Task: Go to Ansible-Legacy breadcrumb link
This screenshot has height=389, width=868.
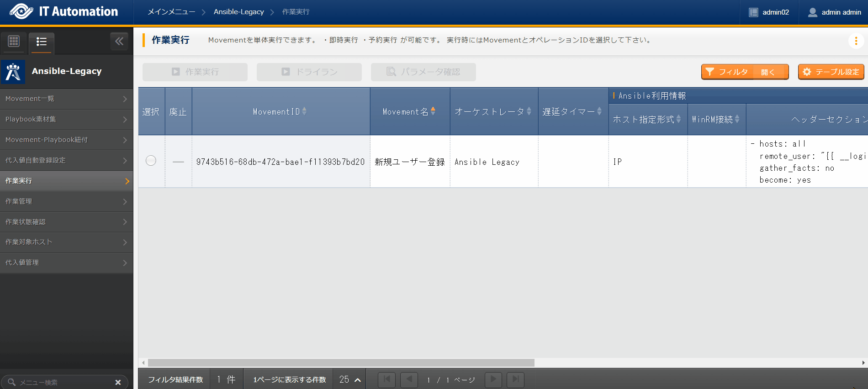Action: (238, 12)
